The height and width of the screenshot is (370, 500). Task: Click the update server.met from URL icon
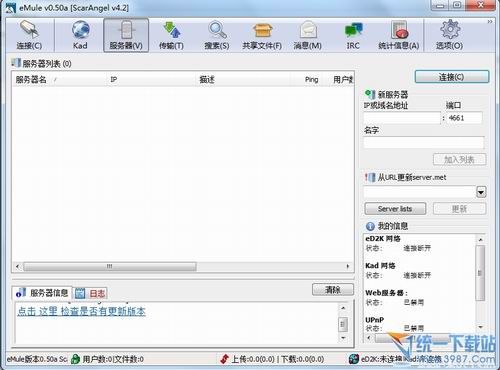pyautogui.click(x=370, y=177)
